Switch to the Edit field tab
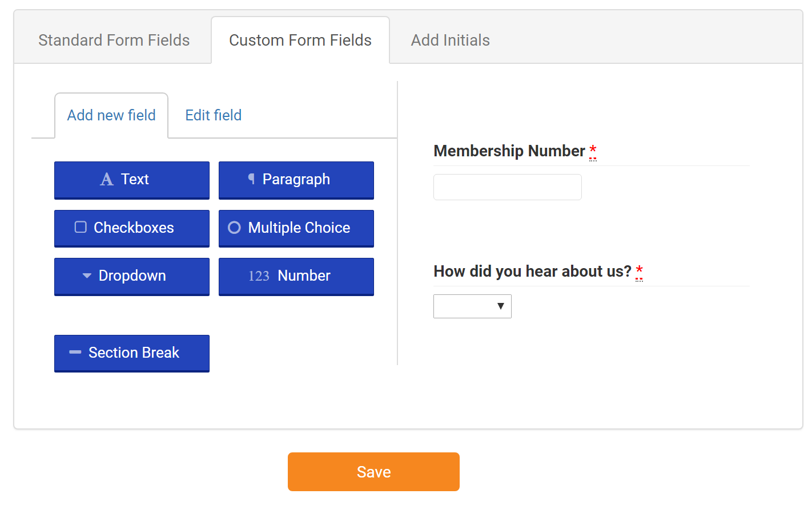Screen dimensions: 812x510 tap(213, 115)
